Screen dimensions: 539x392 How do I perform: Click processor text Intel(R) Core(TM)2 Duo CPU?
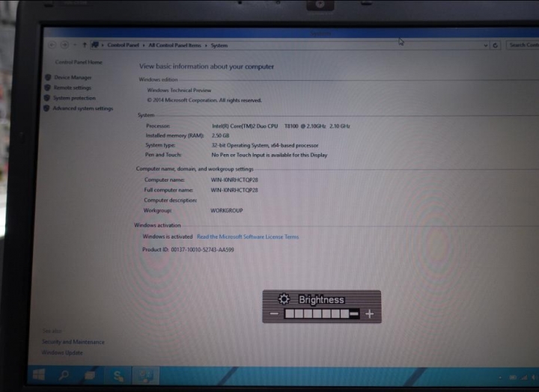pyautogui.click(x=245, y=126)
